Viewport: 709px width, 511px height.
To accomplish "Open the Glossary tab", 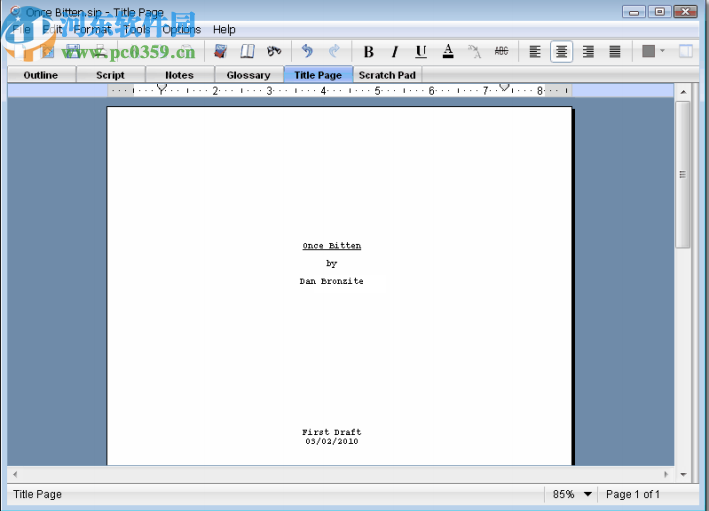I will 248,75.
